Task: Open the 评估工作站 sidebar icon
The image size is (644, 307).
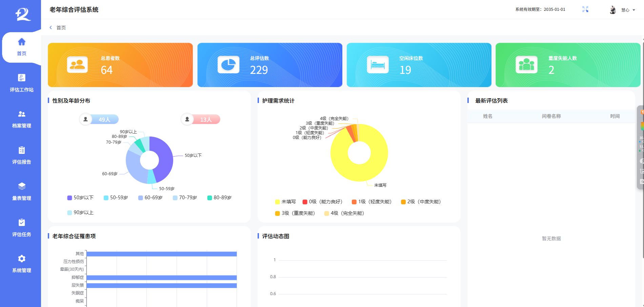Action: [22, 78]
